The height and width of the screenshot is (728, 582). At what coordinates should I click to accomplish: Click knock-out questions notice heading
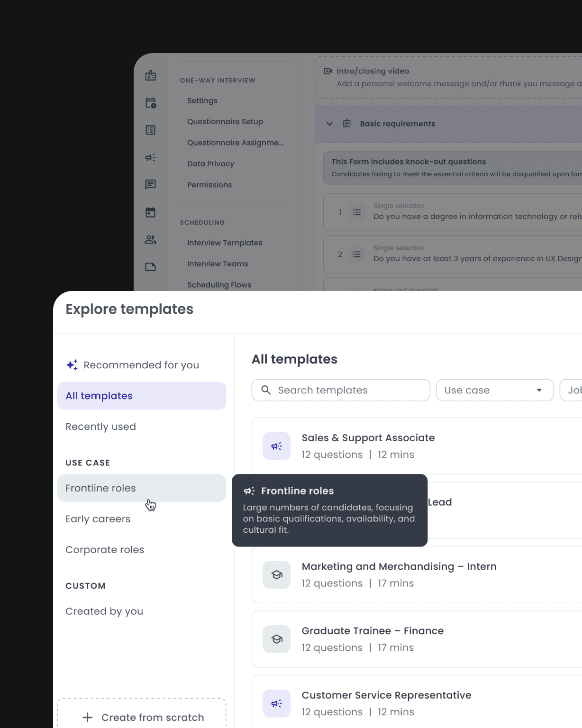(x=409, y=162)
